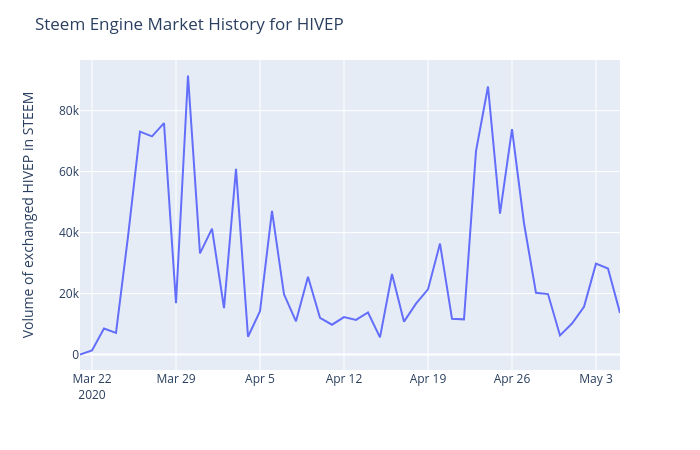Viewport: 700px width, 450px height.
Task: Click the '2020' year label under Mar 22
Action: (x=92, y=395)
